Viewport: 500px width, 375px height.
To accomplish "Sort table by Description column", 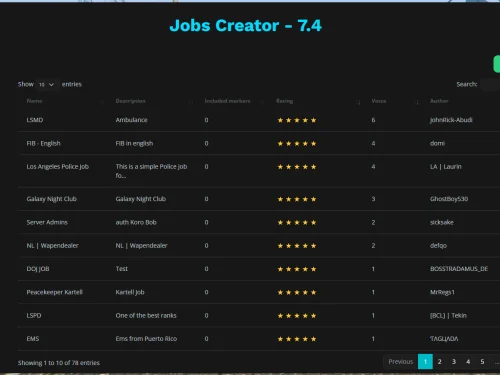I will (130, 101).
